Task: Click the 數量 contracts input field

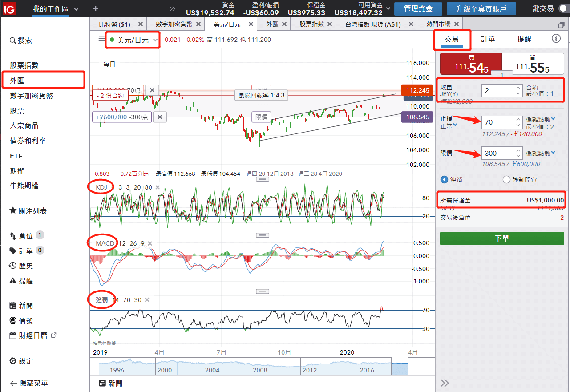Action: tap(498, 91)
